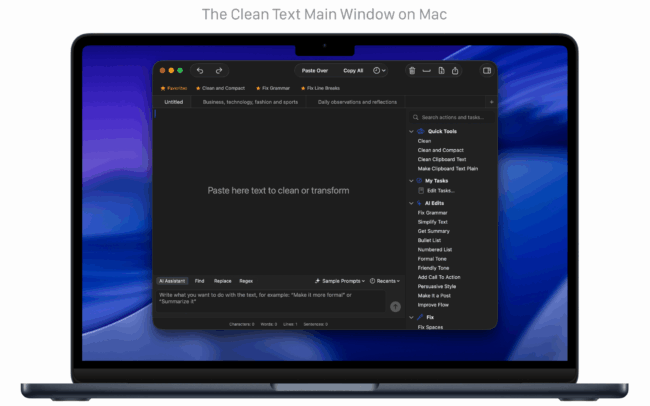Screen dimensions: 650x406
Task: Click the trash icon to clear text
Action: 412,71
